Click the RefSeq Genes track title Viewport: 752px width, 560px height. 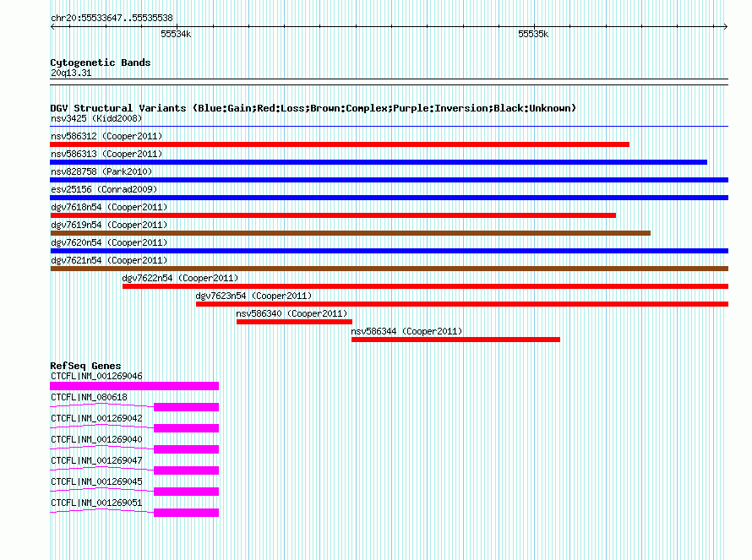point(85,366)
